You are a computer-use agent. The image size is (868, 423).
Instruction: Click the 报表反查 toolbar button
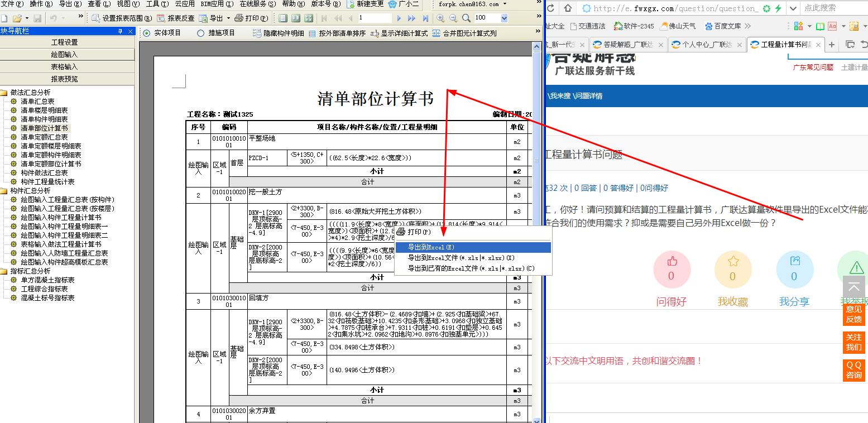tap(176, 18)
